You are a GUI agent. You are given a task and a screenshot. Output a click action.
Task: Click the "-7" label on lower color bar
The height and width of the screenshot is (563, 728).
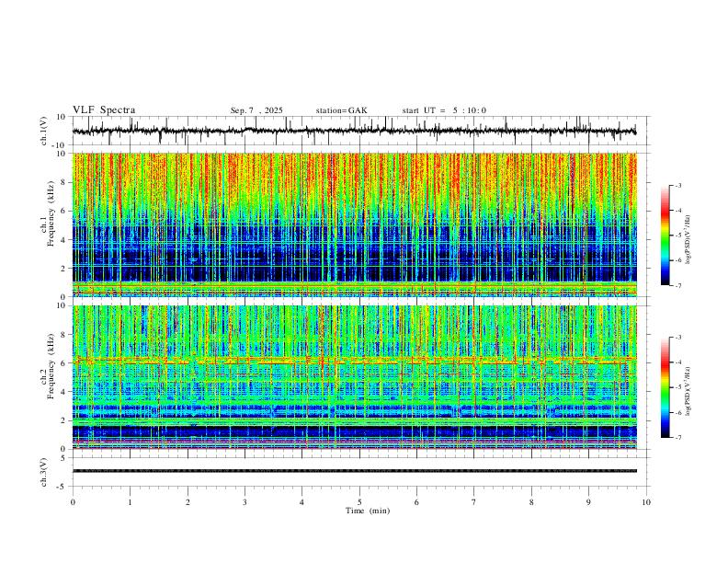click(678, 438)
